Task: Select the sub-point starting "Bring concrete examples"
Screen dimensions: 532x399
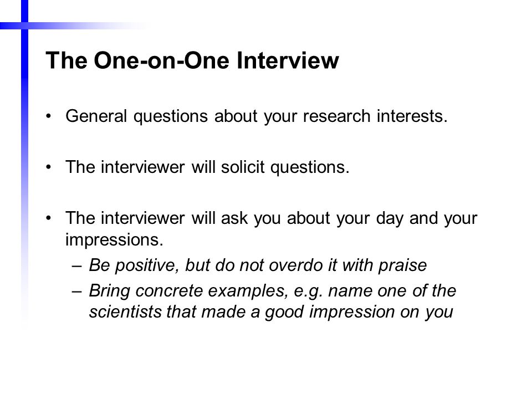Action: tap(273, 301)
